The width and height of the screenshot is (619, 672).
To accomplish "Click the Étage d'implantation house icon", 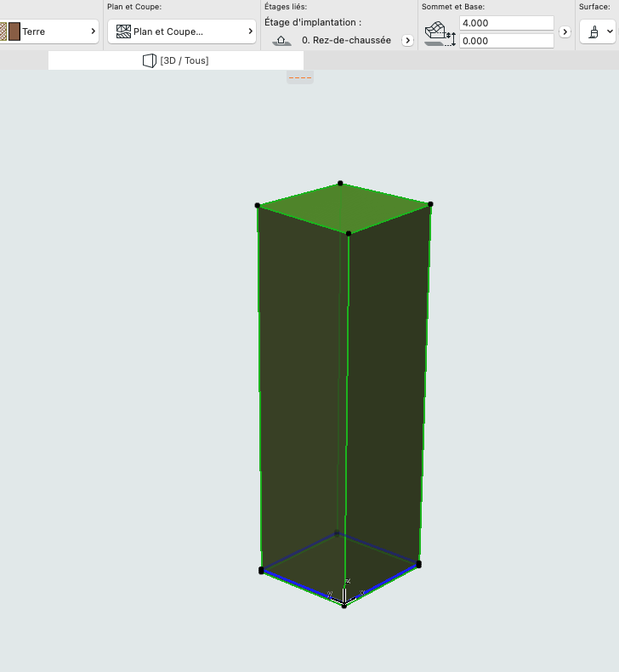I will point(281,40).
